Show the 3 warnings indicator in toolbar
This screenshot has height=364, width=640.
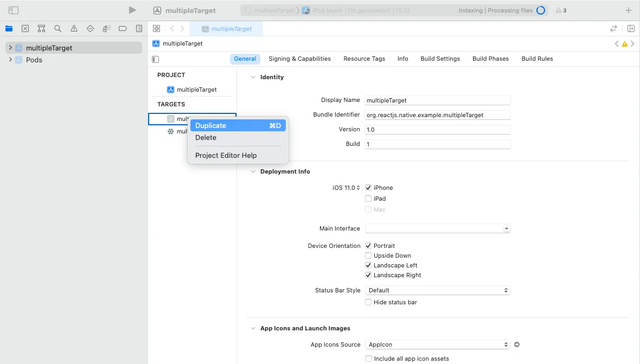click(561, 10)
